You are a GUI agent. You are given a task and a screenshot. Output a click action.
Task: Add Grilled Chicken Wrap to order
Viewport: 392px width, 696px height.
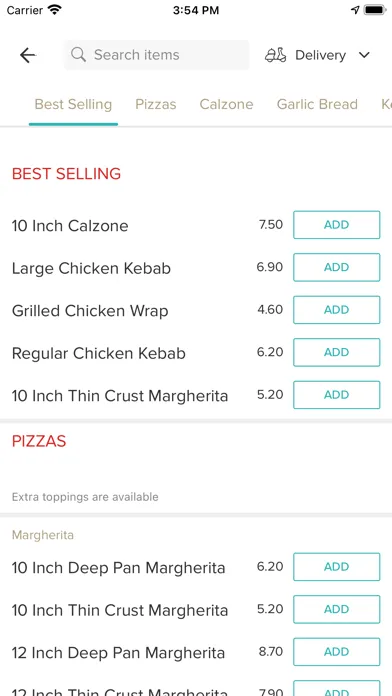point(337,310)
